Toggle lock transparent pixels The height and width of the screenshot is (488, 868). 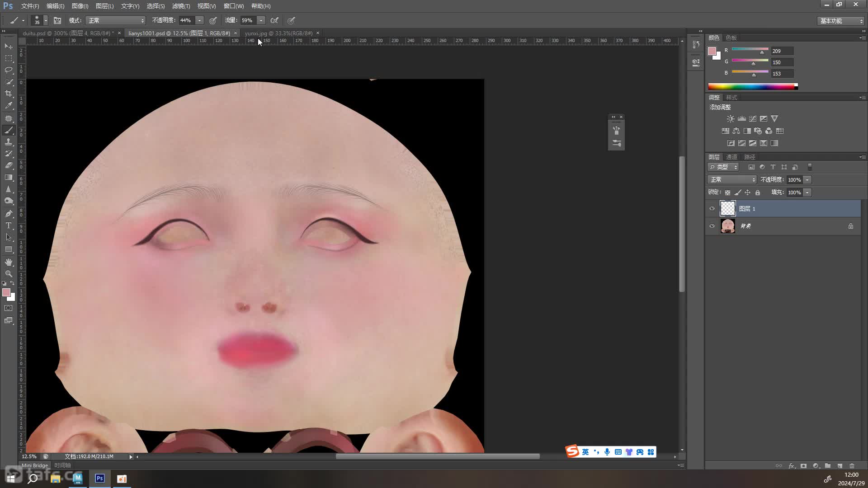point(727,192)
